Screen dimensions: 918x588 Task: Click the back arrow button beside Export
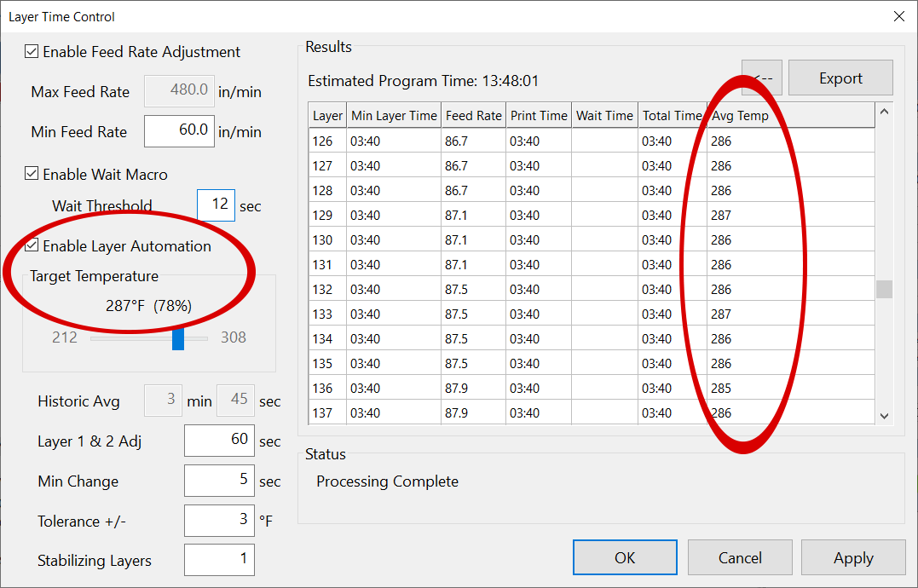point(761,78)
